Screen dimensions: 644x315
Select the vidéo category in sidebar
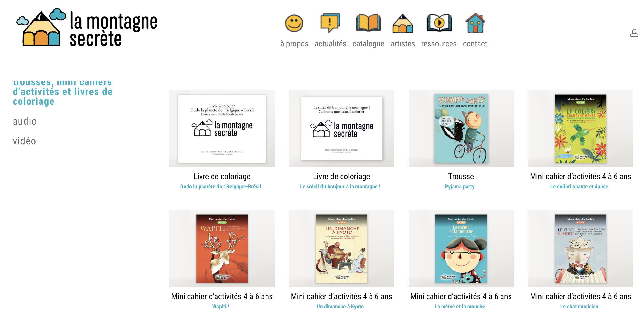click(25, 141)
